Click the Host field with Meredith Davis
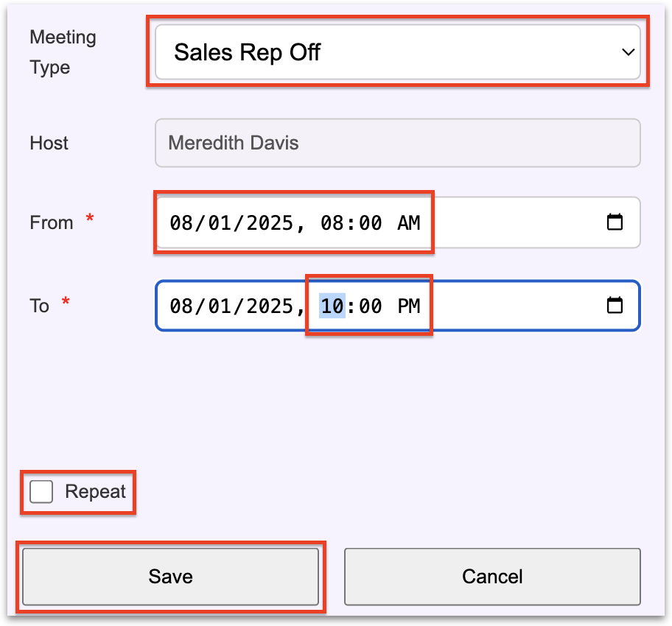This screenshot has height=626, width=672. coord(396,143)
